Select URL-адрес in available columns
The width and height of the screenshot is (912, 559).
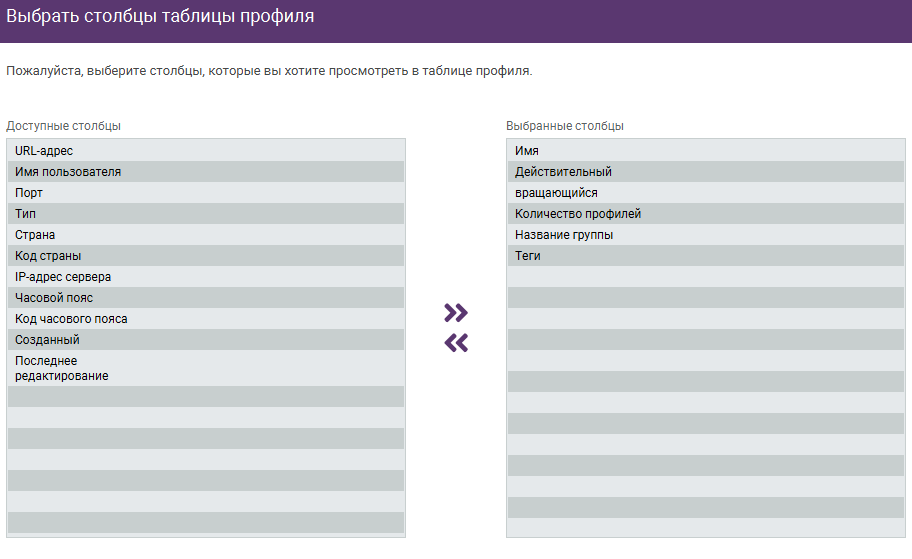pos(206,151)
